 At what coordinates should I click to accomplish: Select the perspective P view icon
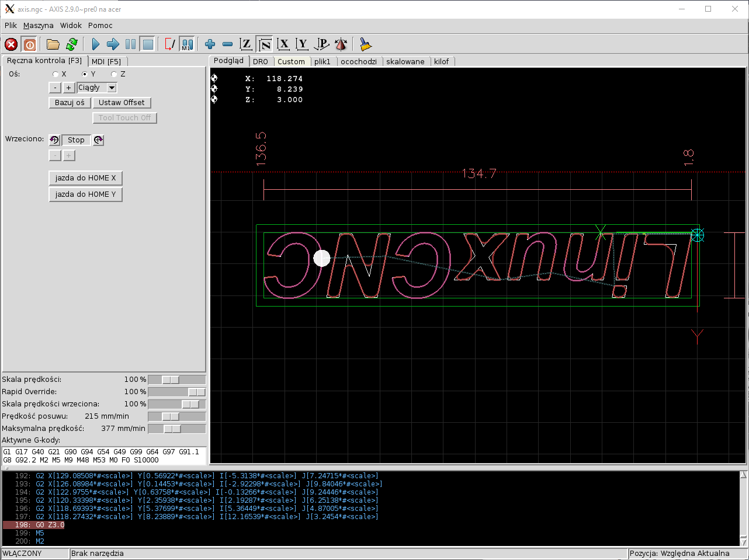pyautogui.click(x=321, y=44)
